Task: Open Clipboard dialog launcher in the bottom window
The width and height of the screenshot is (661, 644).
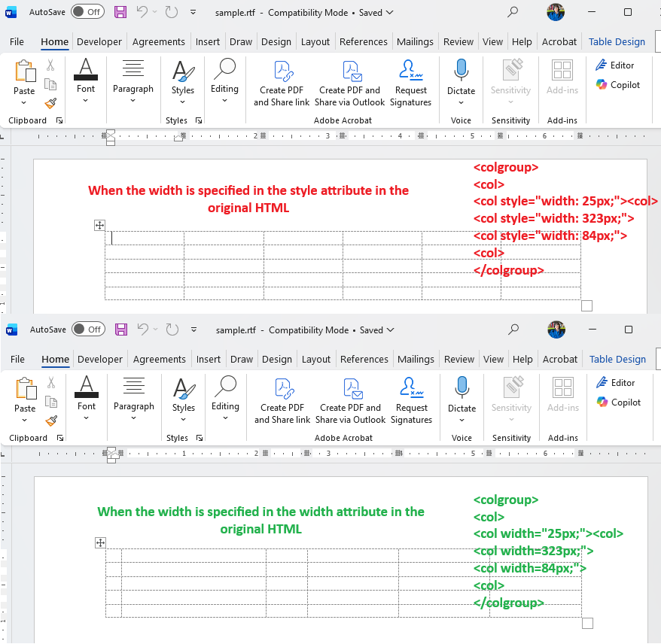Action: pyautogui.click(x=59, y=438)
